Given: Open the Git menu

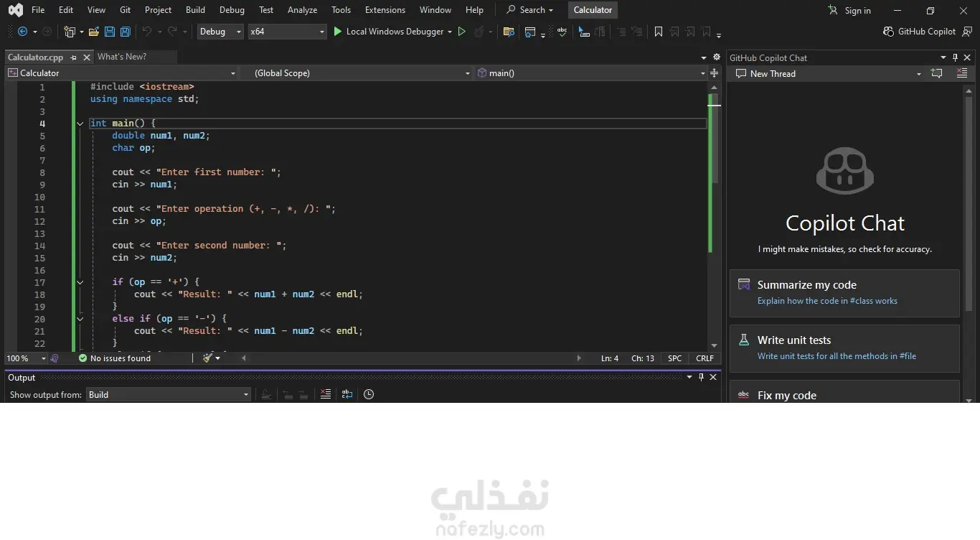Looking at the screenshot, I should (x=126, y=10).
